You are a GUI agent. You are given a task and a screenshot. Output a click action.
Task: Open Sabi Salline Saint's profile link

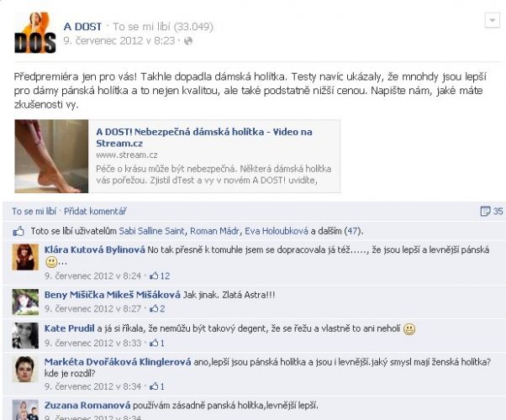(x=151, y=231)
